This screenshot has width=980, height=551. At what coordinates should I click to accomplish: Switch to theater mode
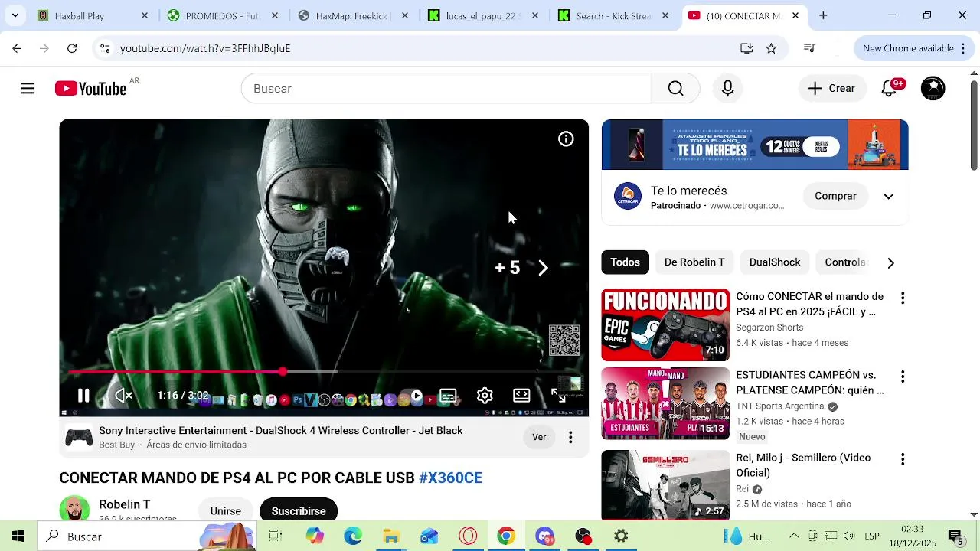point(521,396)
